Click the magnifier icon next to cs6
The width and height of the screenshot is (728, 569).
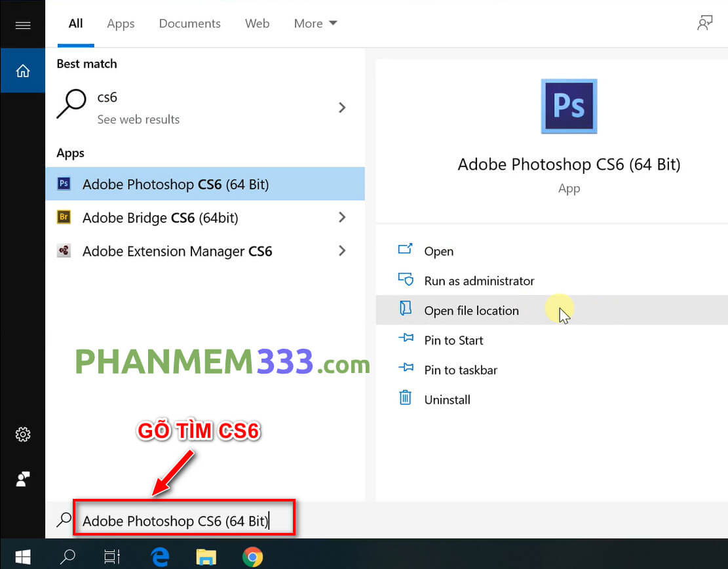click(71, 104)
